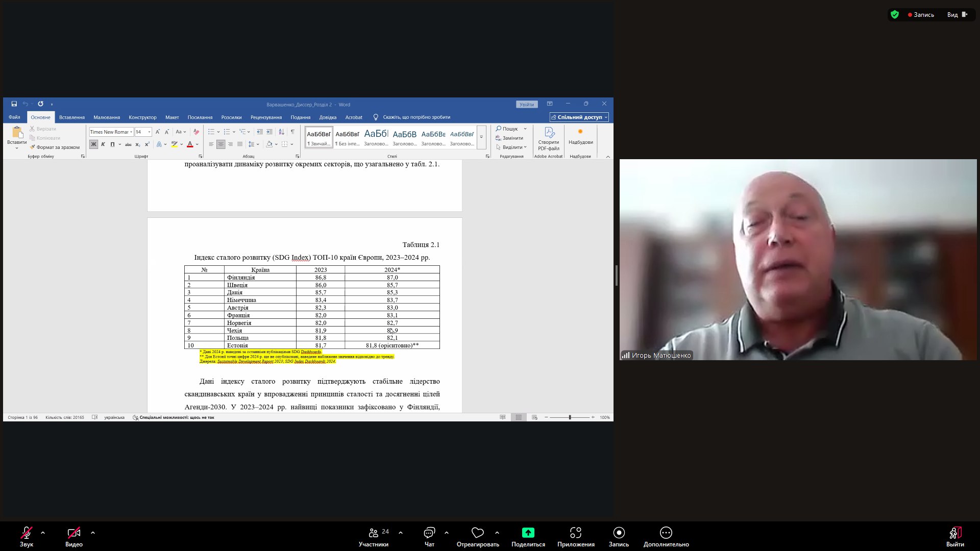This screenshot has height=551, width=980.
Task: Toggle strikethrough text button
Action: pos(128,144)
